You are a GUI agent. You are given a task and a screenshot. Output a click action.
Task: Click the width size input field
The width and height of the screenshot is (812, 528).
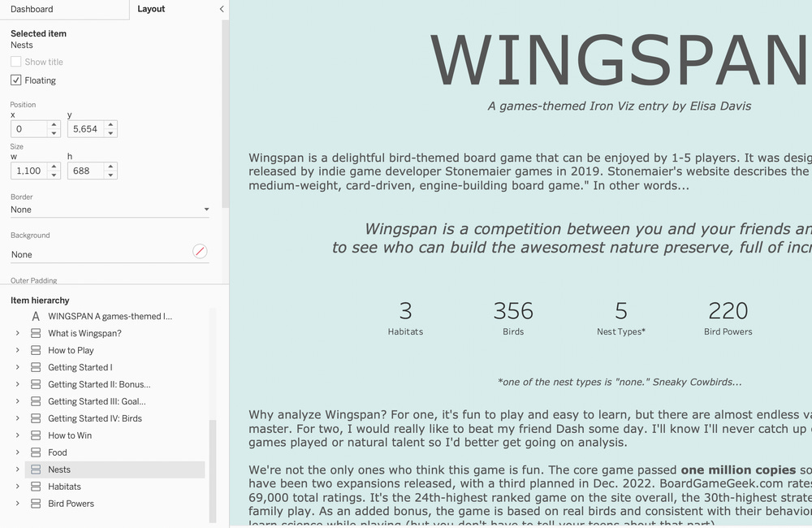click(28, 171)
